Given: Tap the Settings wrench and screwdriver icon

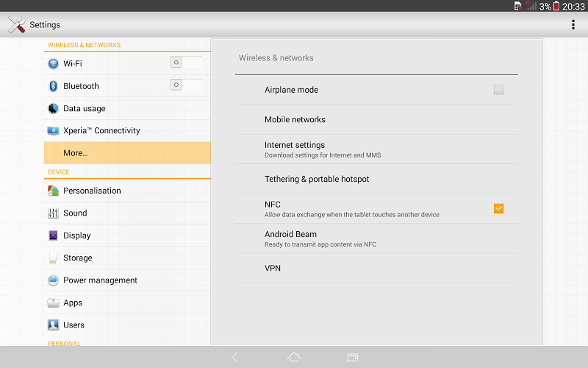Looking at the screenshot, I should pyautogui.click(x=16, y=24).
